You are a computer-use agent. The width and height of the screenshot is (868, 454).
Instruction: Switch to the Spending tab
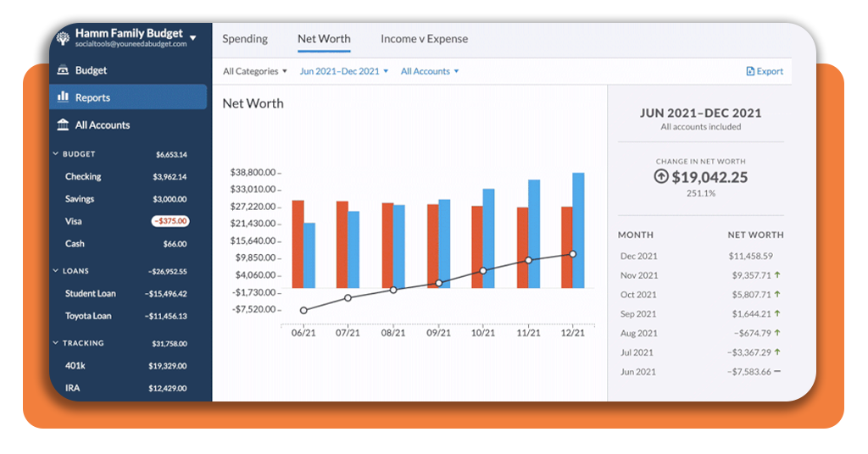pos(245,39)
